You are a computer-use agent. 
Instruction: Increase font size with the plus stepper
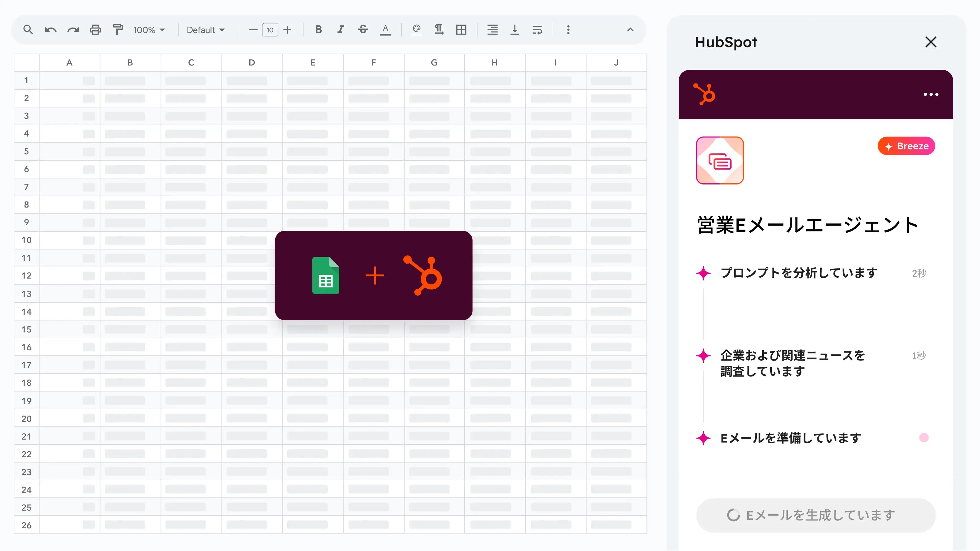coord(287,30)
